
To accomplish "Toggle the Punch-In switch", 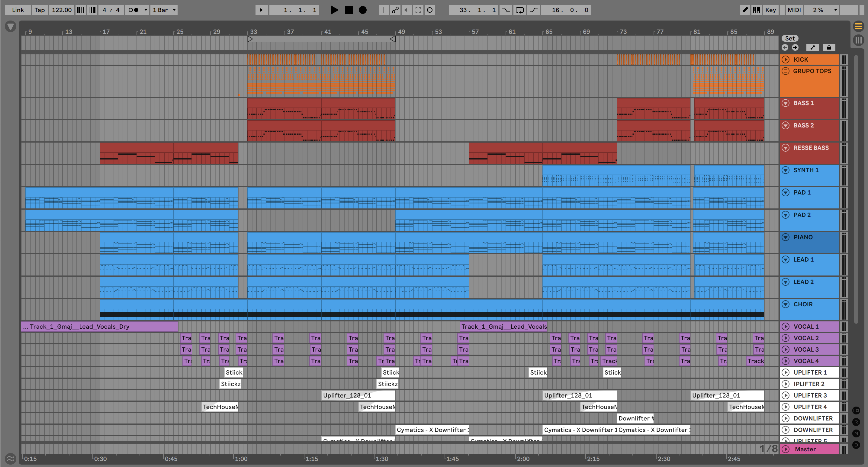I will pos(506,10).
